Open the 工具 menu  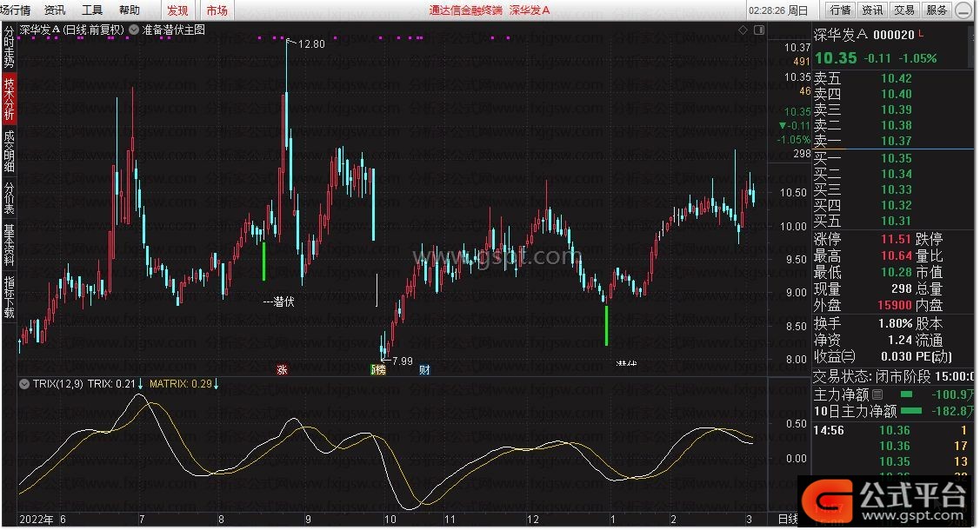[92, 10]
